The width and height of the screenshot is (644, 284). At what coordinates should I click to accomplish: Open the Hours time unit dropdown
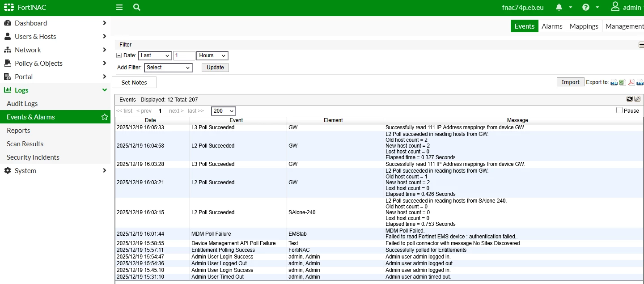point(212,55)
